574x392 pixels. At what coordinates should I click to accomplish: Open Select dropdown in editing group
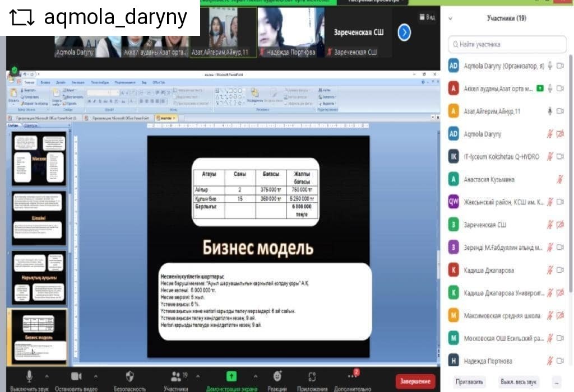click(x=327, y=104)
